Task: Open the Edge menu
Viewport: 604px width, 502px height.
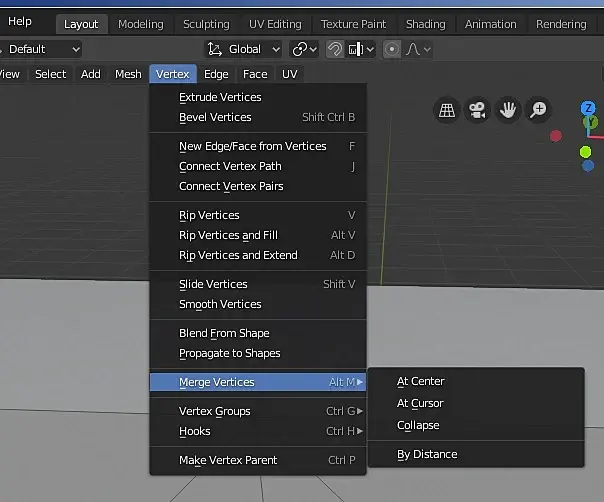Action: (216, 74)
